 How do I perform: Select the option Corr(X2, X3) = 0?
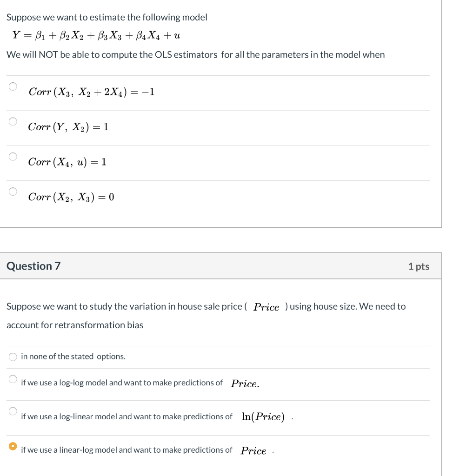tap(13, 191)
